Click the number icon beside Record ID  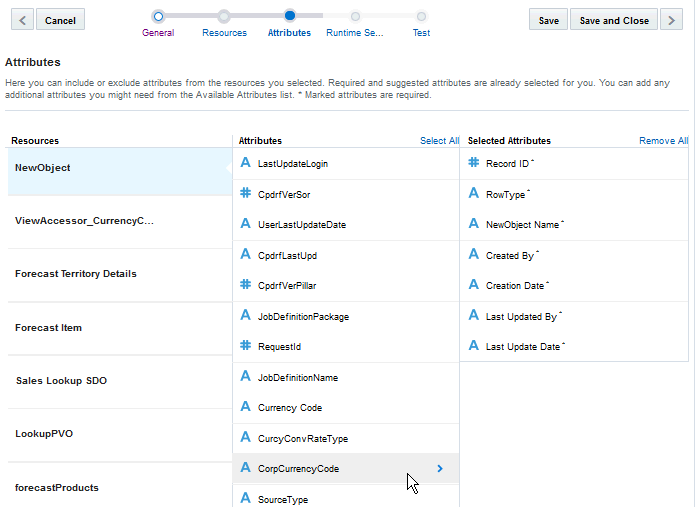474,163
